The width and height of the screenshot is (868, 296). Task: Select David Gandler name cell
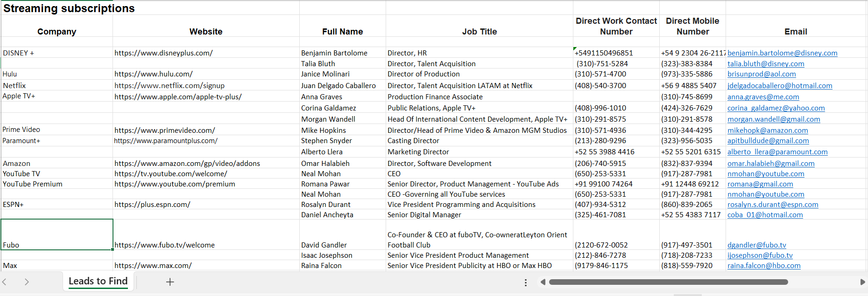pyautogui.click(x=342, y=234)
